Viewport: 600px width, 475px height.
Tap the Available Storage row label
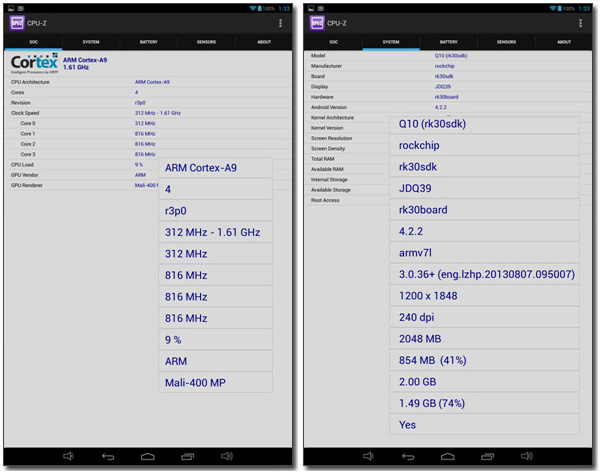331,190
